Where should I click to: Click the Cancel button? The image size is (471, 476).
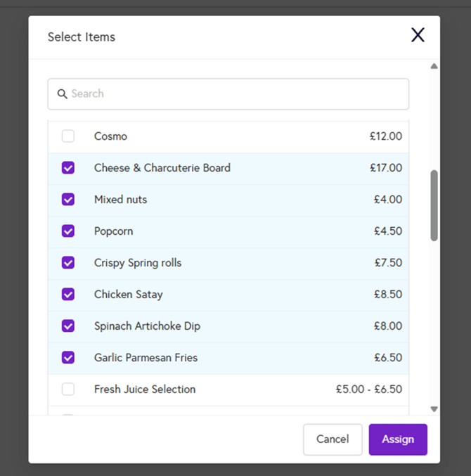(x=333, y=439)
